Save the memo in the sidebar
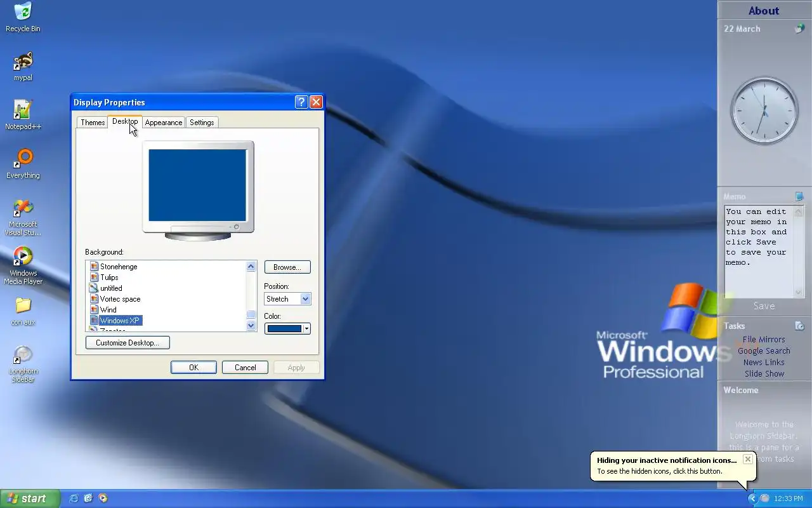Screen dimensions: 812x508 pyautogui.click(x=764, y=306)
